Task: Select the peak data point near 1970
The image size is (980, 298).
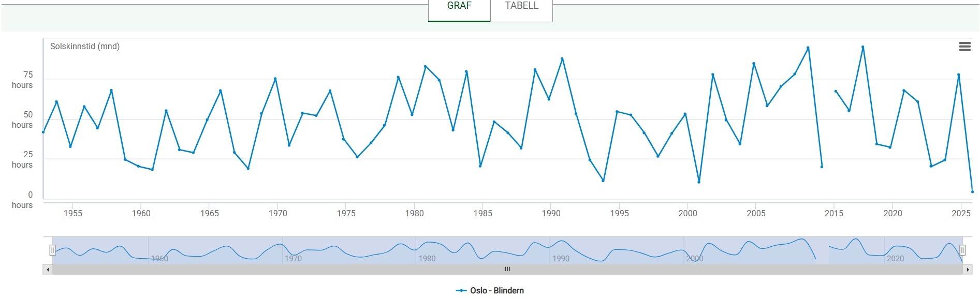Action: (x=275, y=79)
